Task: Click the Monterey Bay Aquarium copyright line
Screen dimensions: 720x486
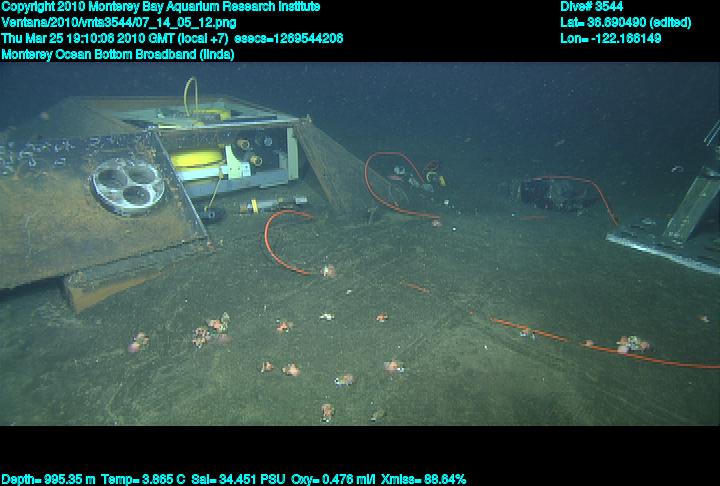Action: [x=161, y=7]
